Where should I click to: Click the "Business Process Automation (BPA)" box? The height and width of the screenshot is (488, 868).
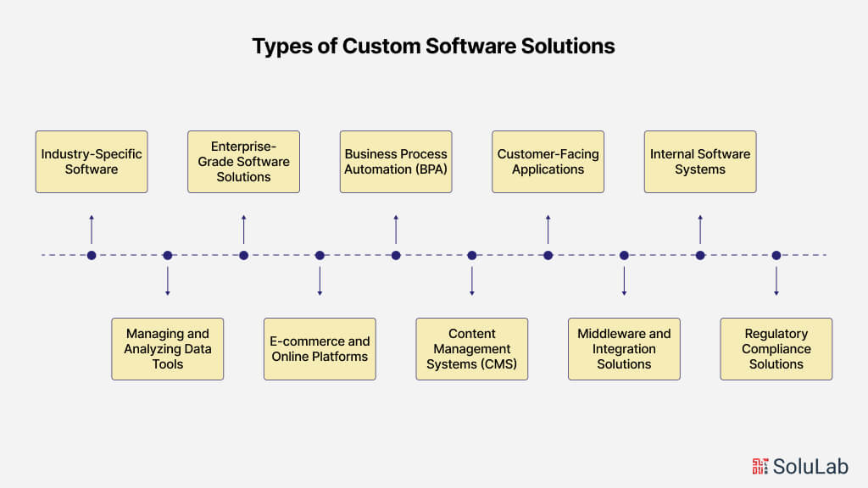[x=396, y=162]
